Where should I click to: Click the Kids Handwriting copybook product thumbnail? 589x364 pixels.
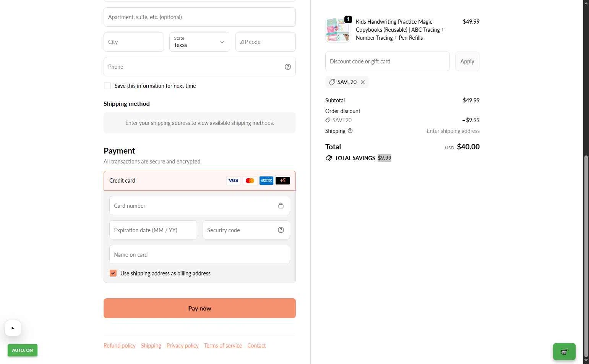(x=338, y=30)
